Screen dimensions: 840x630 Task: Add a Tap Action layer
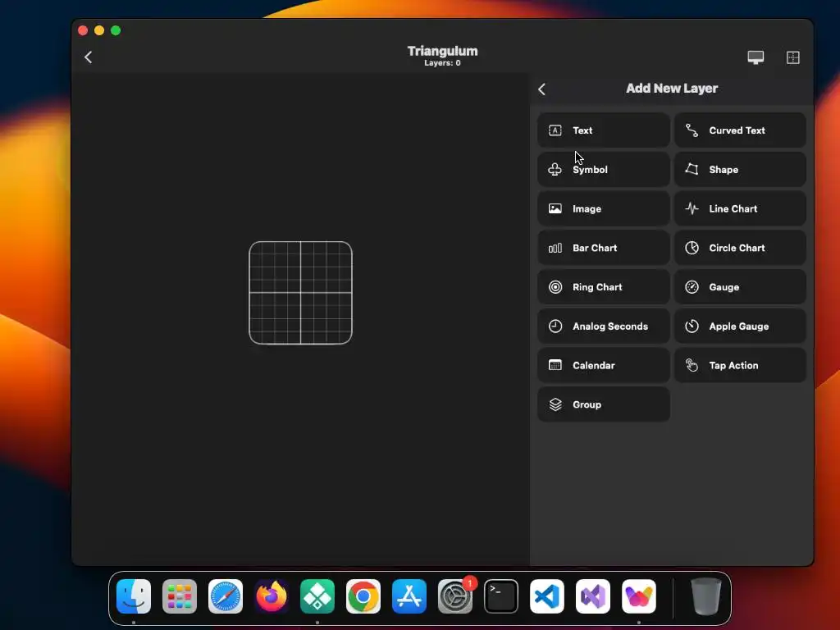(740, 365)
